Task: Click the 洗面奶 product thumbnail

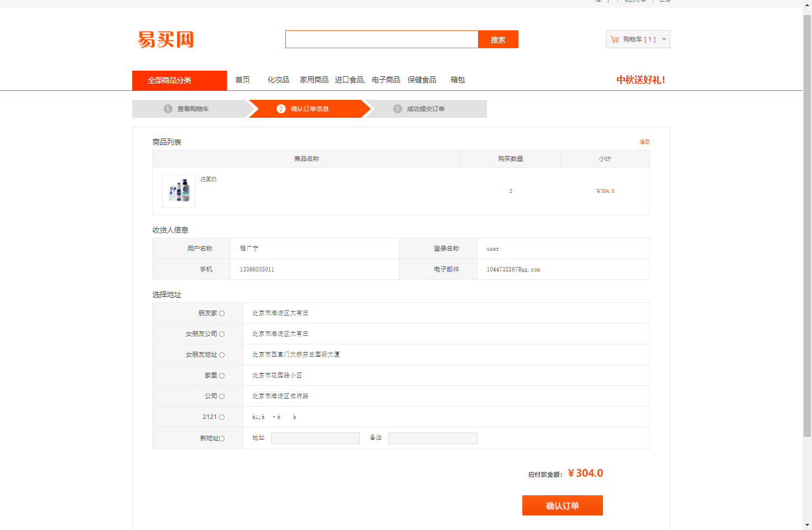Action: pyautogui.click(x=178, y=191)
